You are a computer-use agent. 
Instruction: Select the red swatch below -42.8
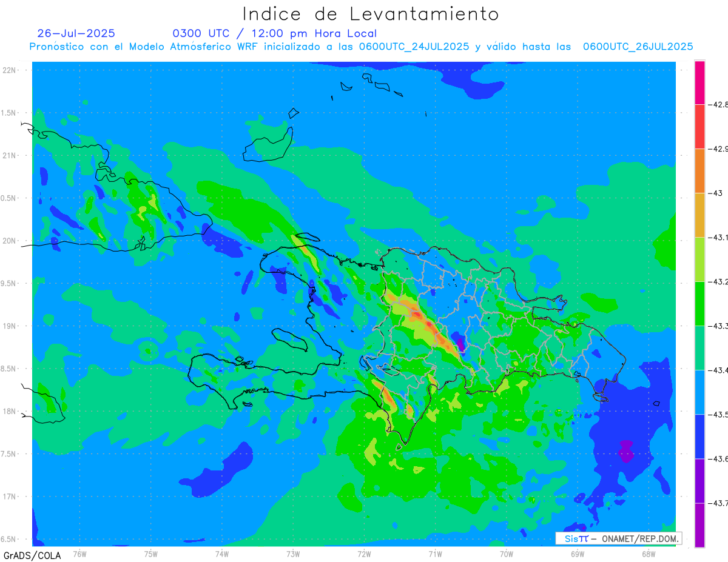click(x=699, y=127)
